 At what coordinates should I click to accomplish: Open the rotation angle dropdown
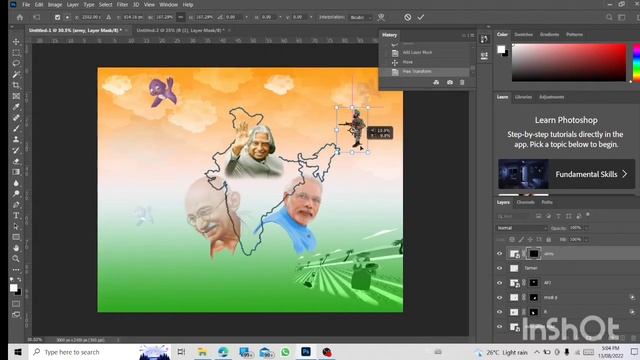tap(246, 18)
